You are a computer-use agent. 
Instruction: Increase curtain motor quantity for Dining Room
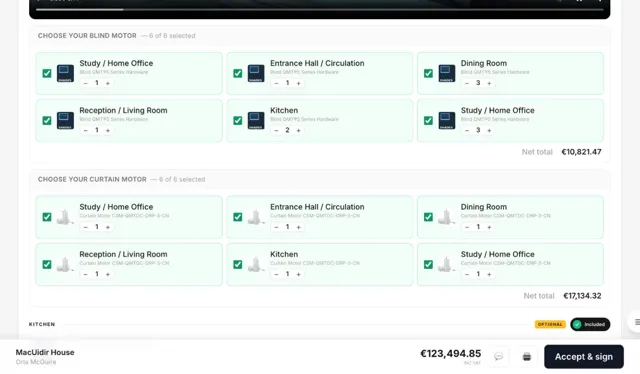(x=489, y=227)
